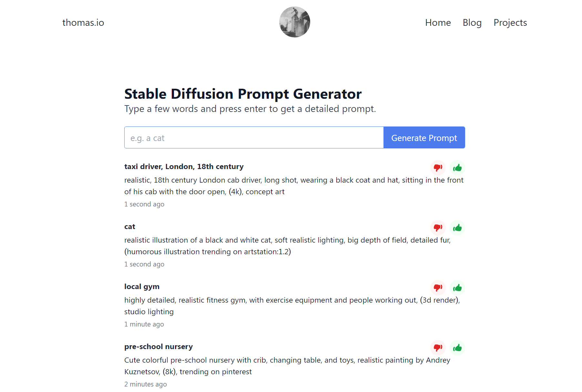The image size is (582, 392).
Task: Upvote the local gym prompt
Action: click(x=457, y=288)
